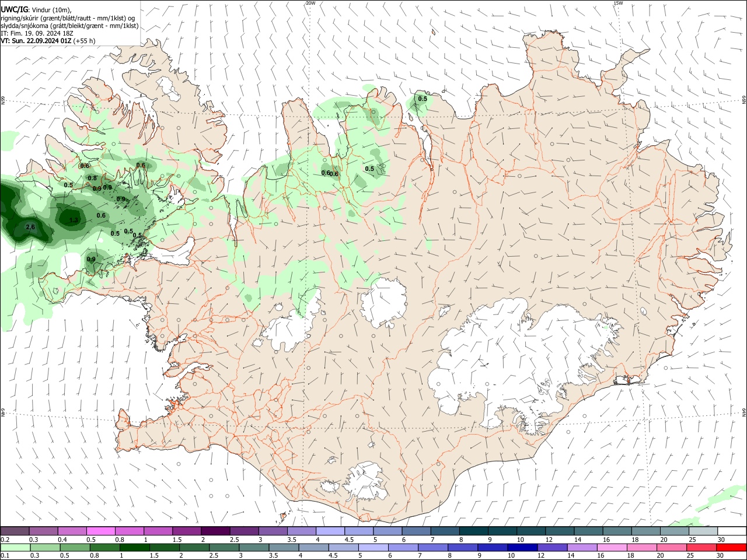Viewport: 747px width, 560px height.
Task: Click the 2.6 precipitation value on the map
Action: [30, 227]
